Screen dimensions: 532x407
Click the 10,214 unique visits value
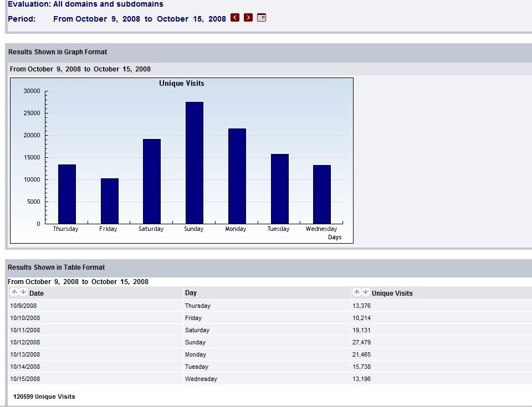[362, 318]
